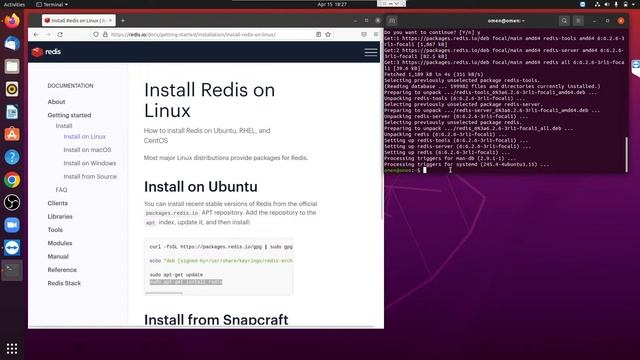
Task: Open the Redis site hamburger menu
Action: coord(371,52)
